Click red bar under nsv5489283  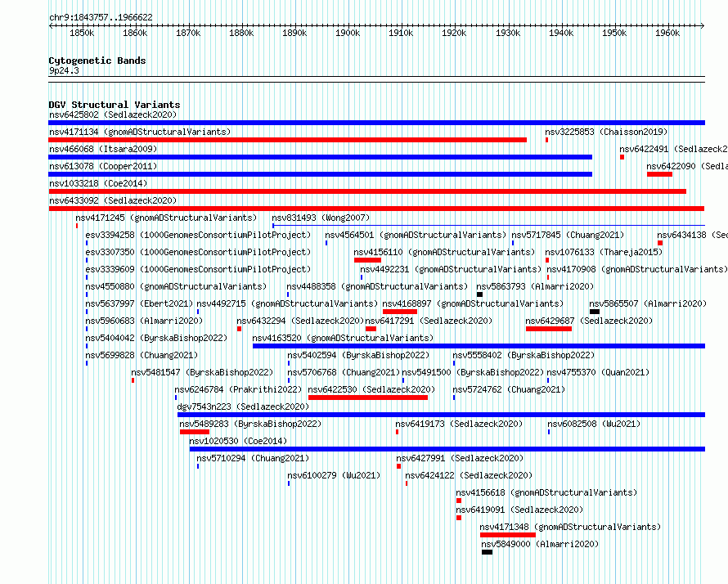coord(195,432)
